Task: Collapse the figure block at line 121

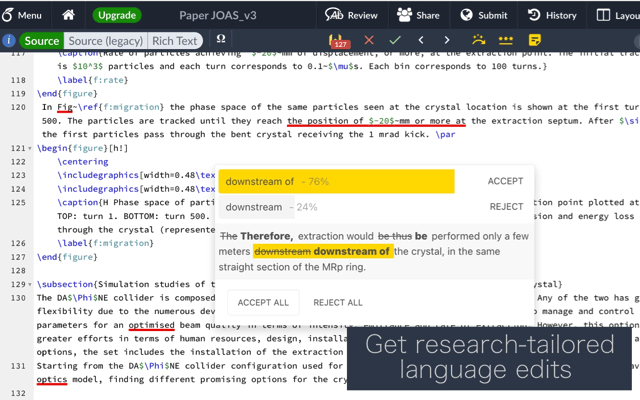Action: pyautogui.click(x=31, y=148)
